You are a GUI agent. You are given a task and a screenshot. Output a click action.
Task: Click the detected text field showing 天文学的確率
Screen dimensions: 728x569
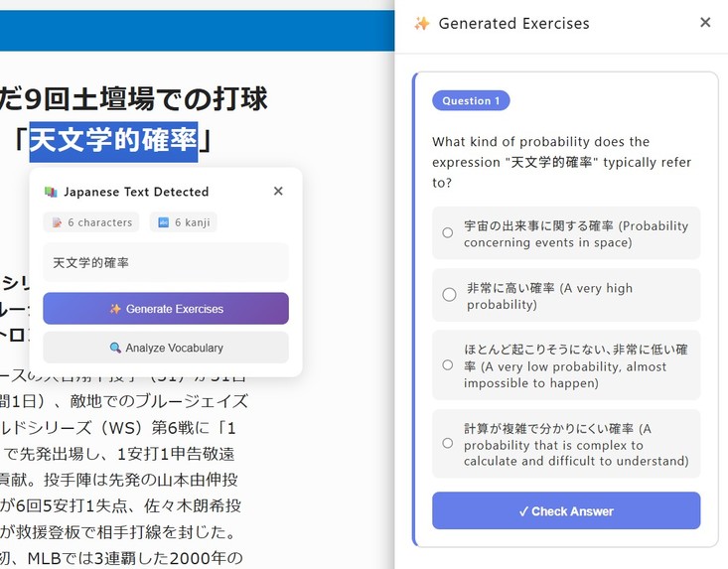pos(166,262)
